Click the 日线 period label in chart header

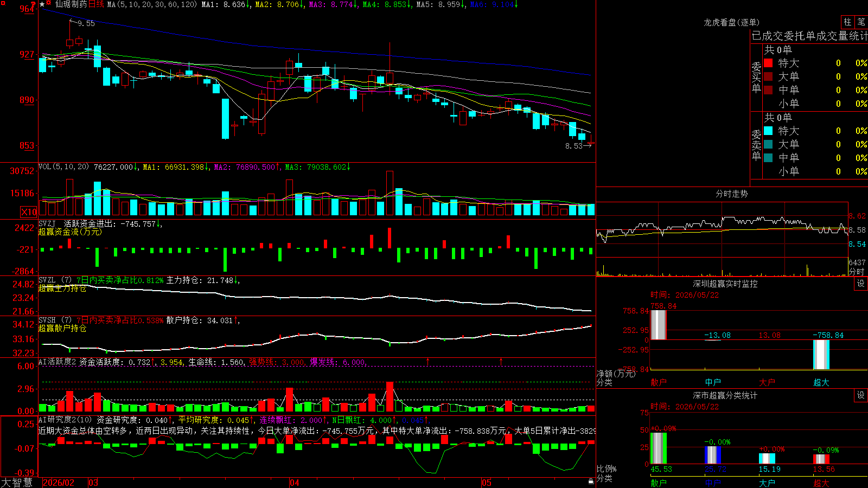(96, 4)
